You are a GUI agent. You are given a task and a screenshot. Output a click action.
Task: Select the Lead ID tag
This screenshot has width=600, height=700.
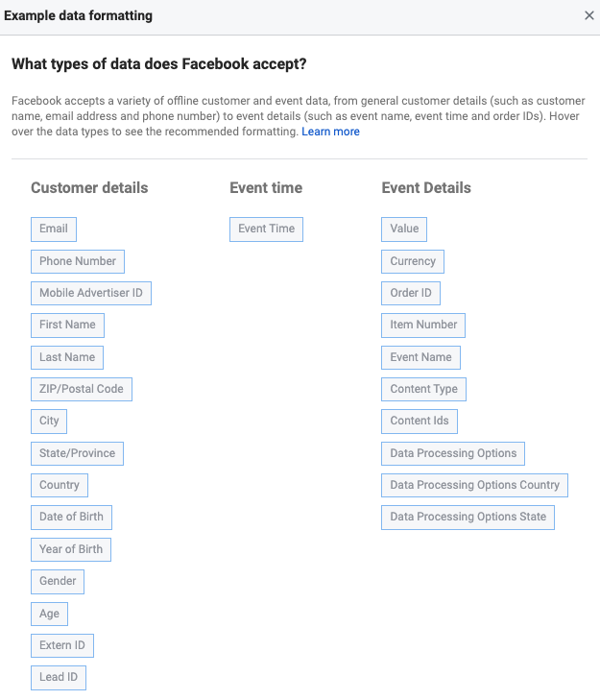tap(59, 678)
